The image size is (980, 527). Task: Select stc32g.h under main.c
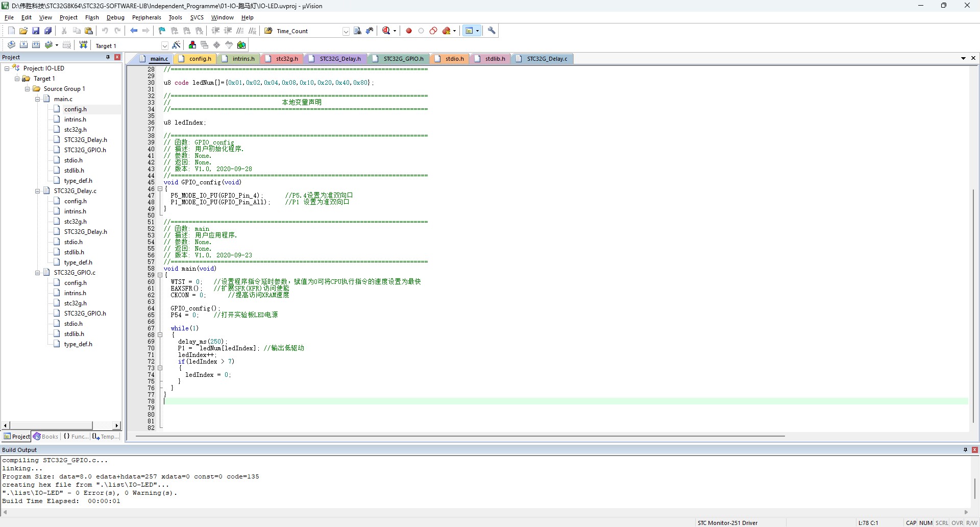pos(75,130)
